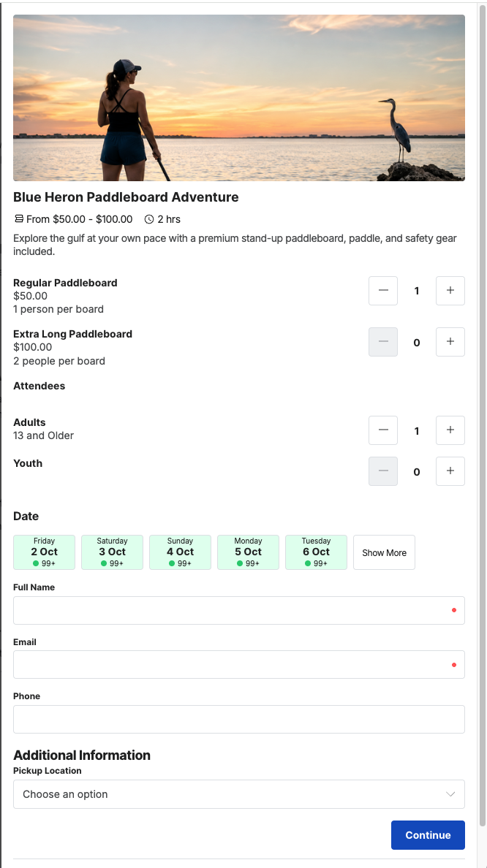Decrease the Adults attendee count

[x=383, y=430]
